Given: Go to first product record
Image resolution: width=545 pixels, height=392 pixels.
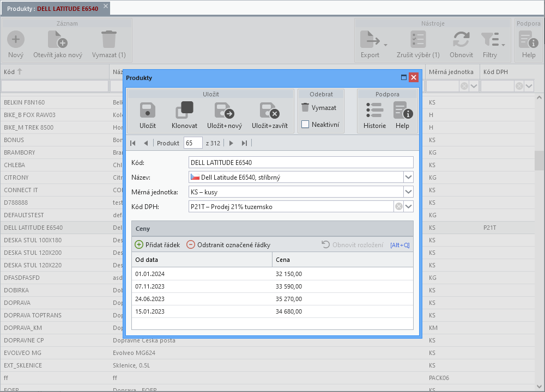Looking at the screenshot, I should (133, 143).
